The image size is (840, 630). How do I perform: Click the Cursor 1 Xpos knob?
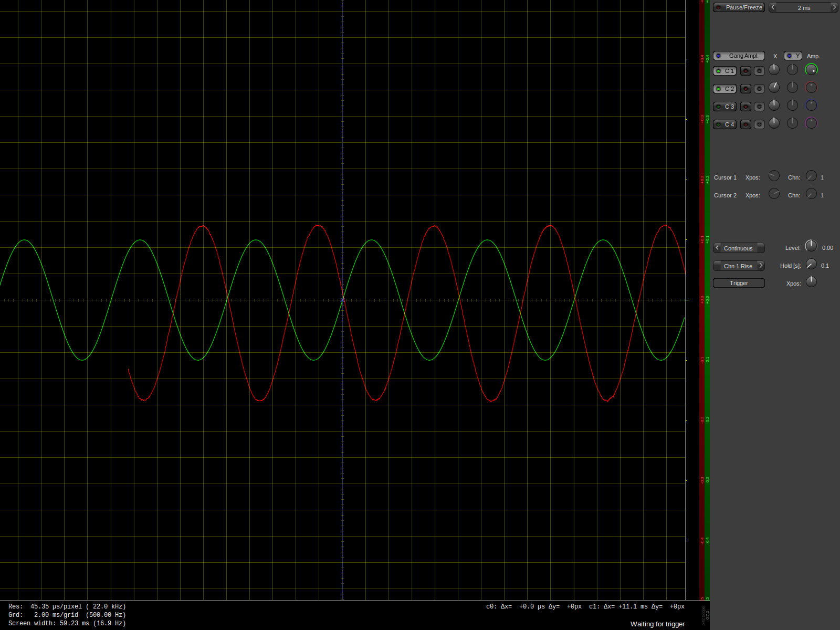[x=774, y=175]
